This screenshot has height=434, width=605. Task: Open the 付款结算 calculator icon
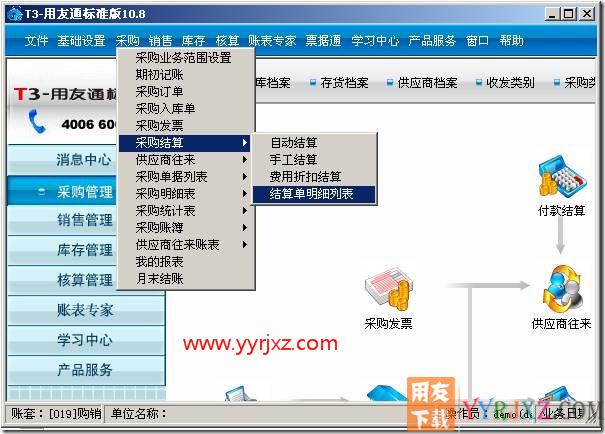click(x=562, y=178)
